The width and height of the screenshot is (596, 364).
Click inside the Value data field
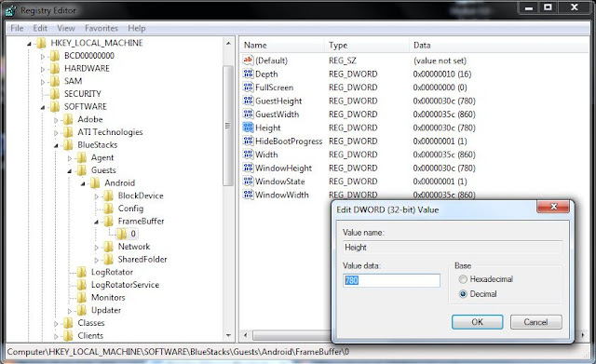(x=391, y=280)
